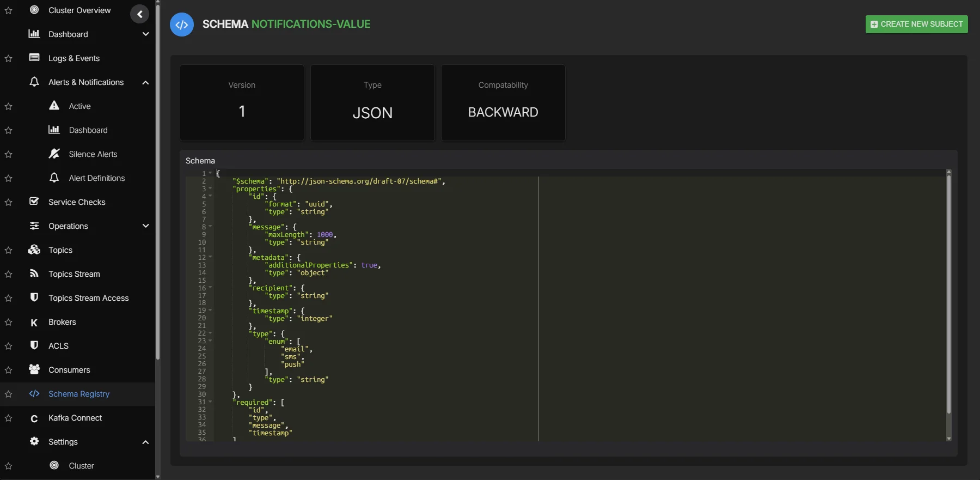Click the schema editor vertical scrollbar
The width and height of the screenshot is (980, 480).
[x=948, y=294]
